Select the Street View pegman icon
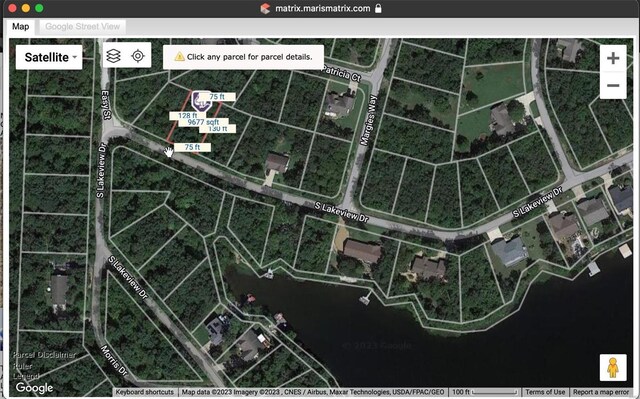Image resolution: width=640 pixels, height=399 pixels. pyautogui.click(x=613, y=367)
